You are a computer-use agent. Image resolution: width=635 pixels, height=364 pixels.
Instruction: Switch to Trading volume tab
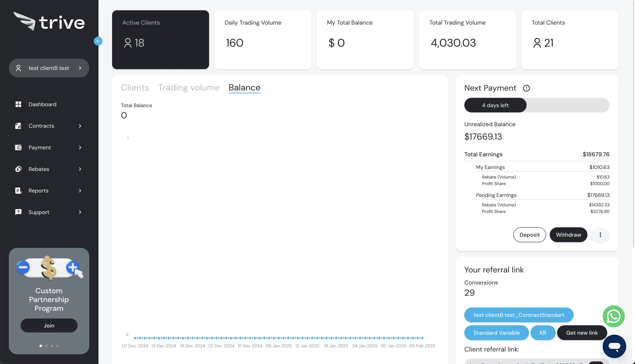point(189,88)
